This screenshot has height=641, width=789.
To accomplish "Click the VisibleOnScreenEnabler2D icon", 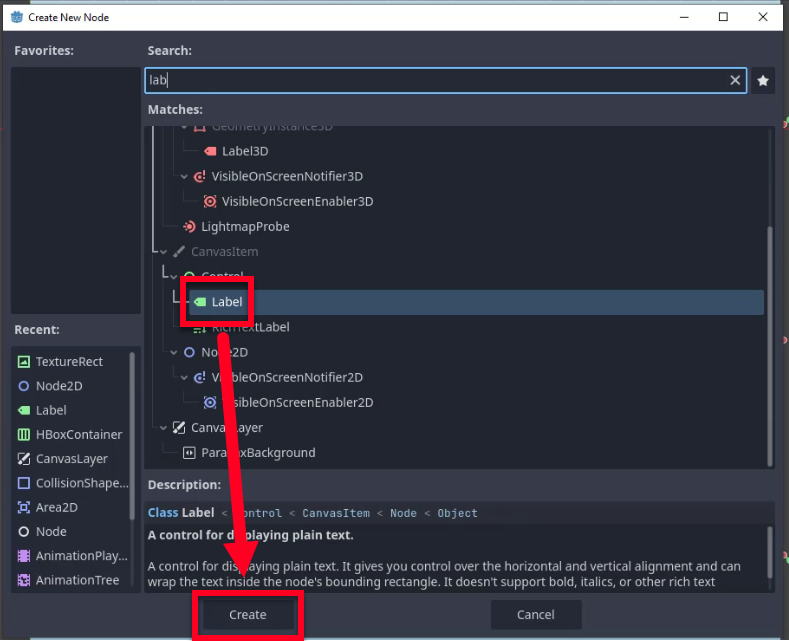I will (x=210, y=403).
